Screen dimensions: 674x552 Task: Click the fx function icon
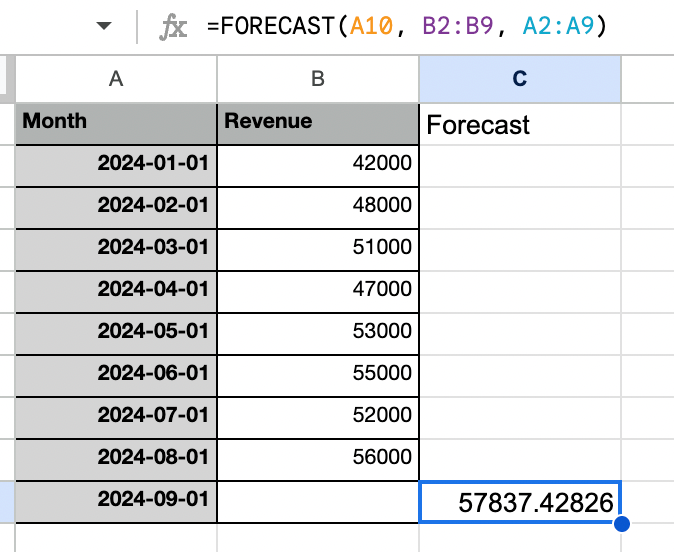coord(174,27)
